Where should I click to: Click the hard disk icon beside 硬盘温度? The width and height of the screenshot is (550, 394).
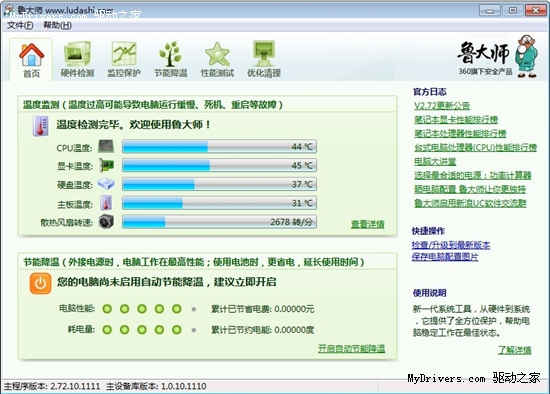tap(106, 184)
